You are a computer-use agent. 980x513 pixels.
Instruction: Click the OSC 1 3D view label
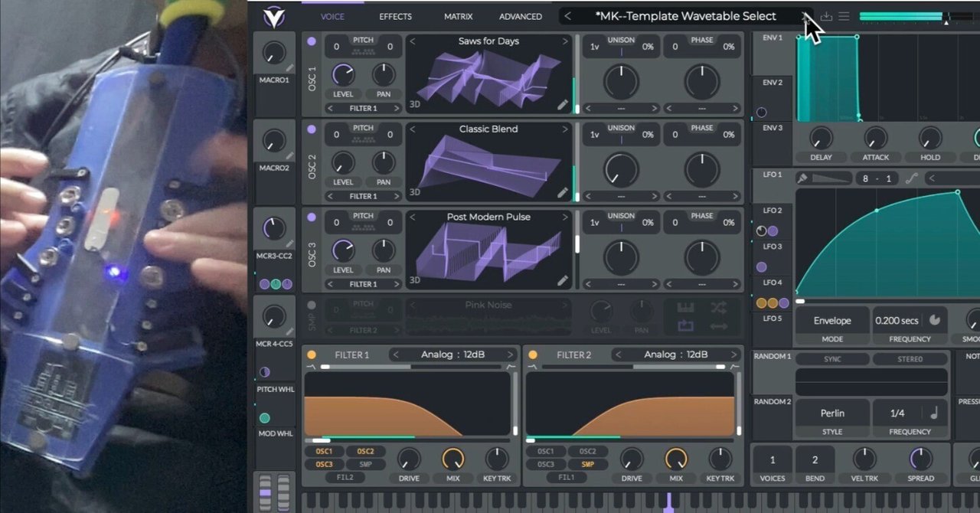pos(415,104)
